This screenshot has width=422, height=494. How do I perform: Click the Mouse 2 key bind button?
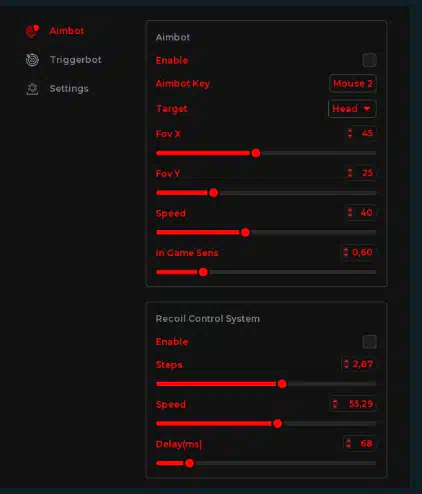click(x=353, y=83)
